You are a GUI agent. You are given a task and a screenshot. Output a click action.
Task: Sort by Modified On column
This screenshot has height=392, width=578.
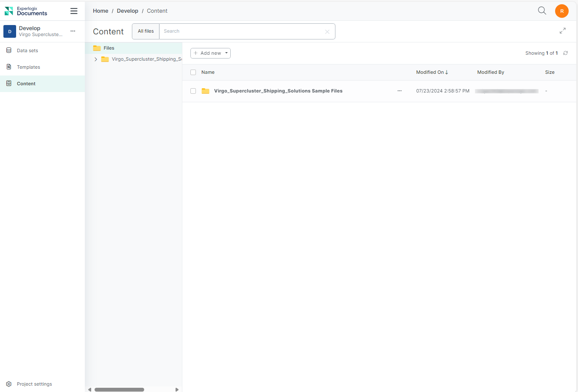(432, 73)
